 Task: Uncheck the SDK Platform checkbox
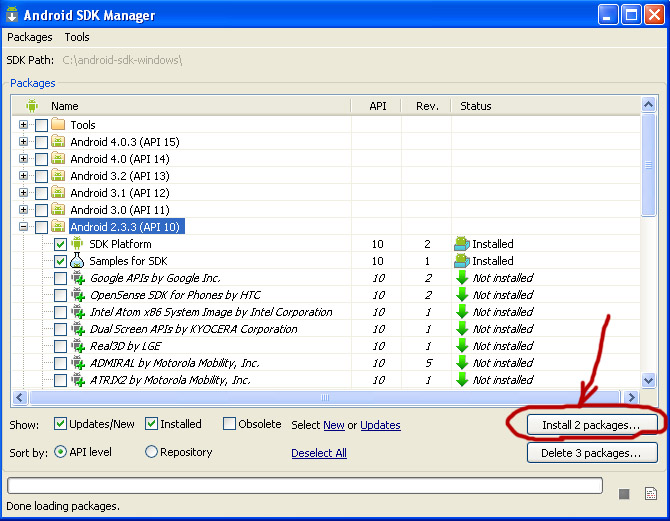[60, 244]
